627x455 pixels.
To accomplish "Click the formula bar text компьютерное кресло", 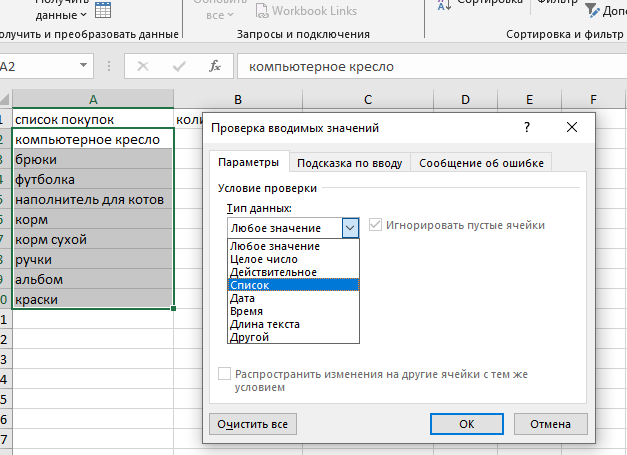I will 321,67.
